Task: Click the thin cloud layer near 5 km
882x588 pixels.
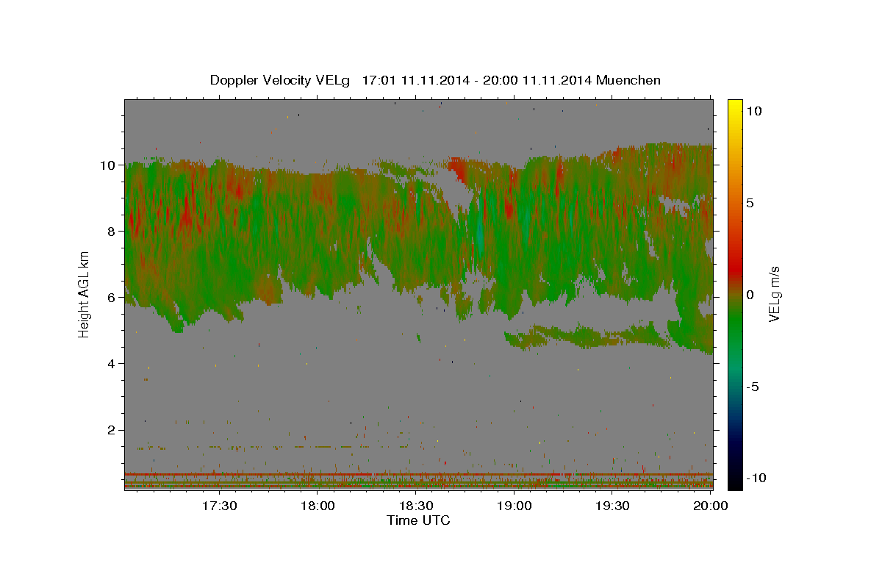Action: tap(588, 337)
